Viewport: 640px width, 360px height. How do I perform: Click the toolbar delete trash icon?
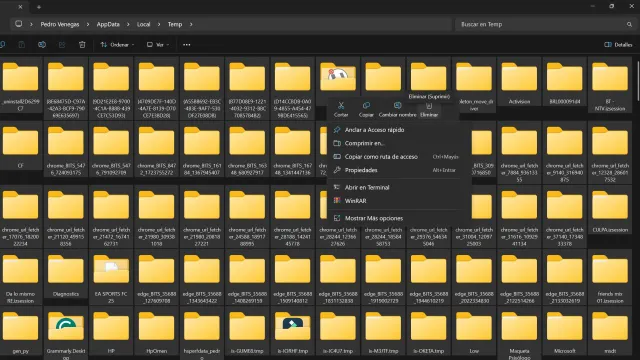[82, 45]
